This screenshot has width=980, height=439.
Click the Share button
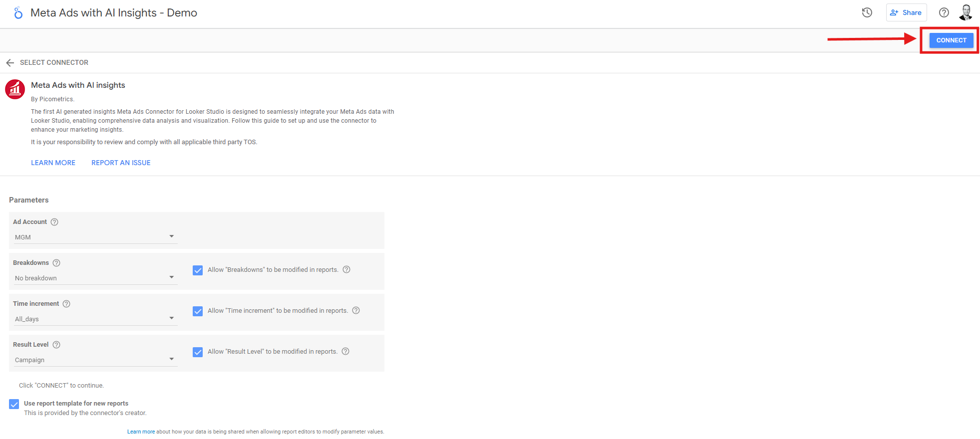[x=906, y=13]
